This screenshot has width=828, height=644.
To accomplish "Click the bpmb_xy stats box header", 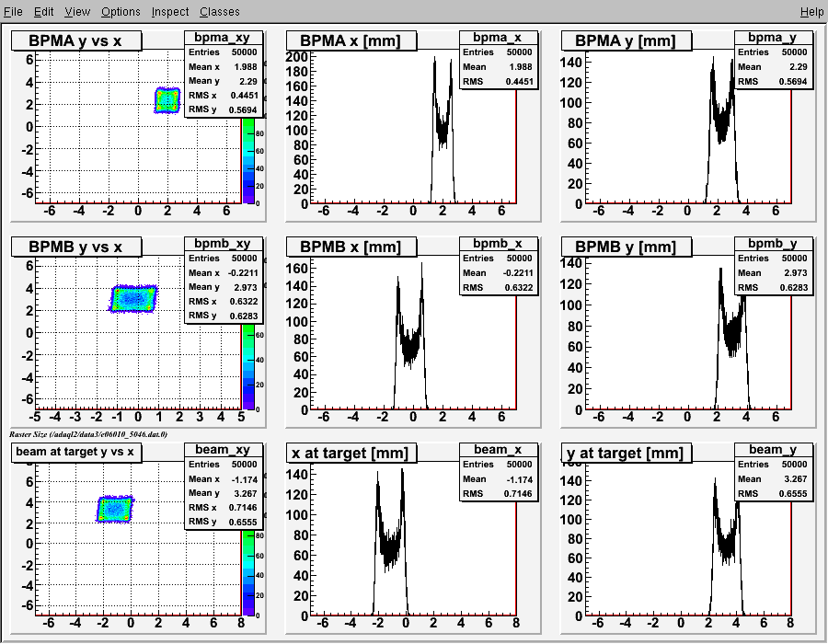I will click(224, 244).
